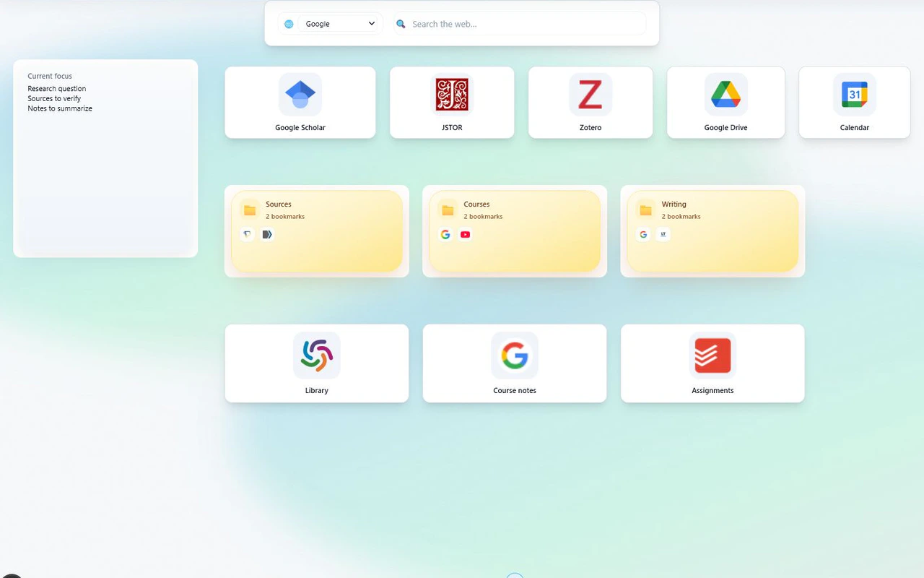This screenshot has height=578, width=924.
Task: Click "2 bookmarks" under Courses
Action: click(x=483, y=217)
